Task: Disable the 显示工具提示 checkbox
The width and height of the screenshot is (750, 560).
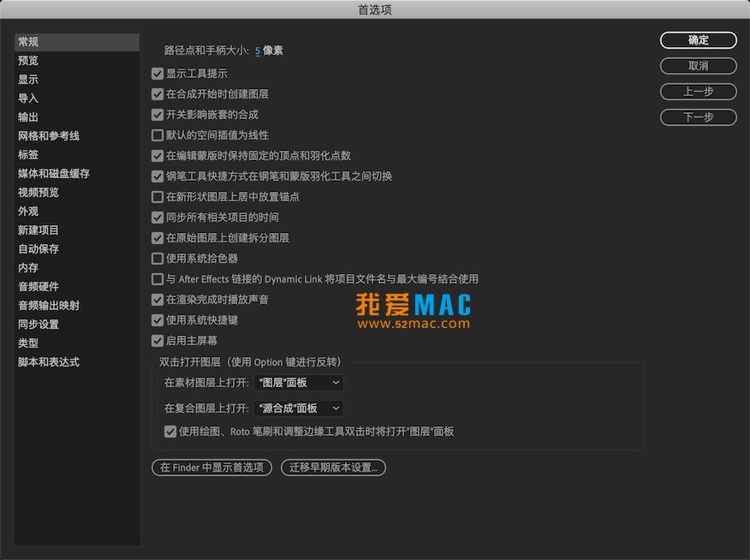Action: coord(158,74)
